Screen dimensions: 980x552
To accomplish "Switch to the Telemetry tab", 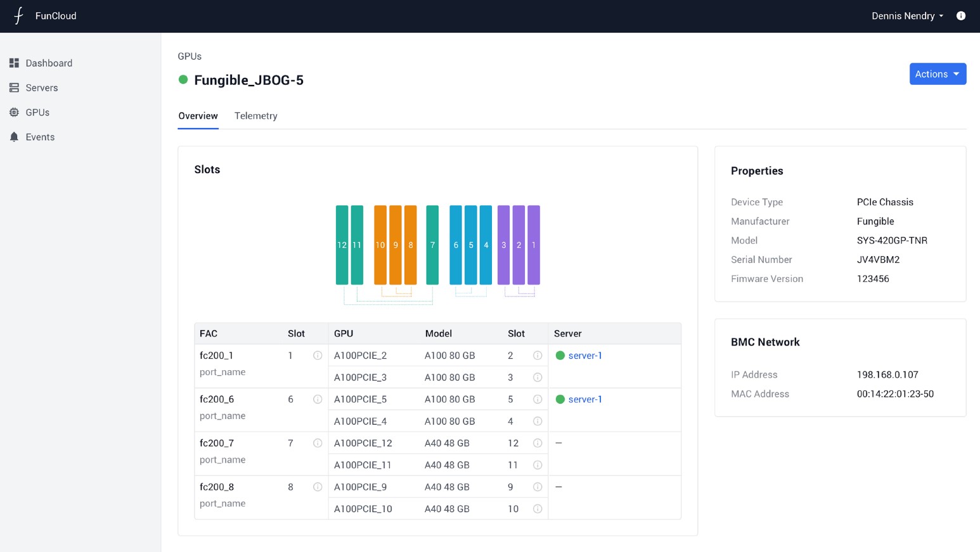I will [255, 116].
